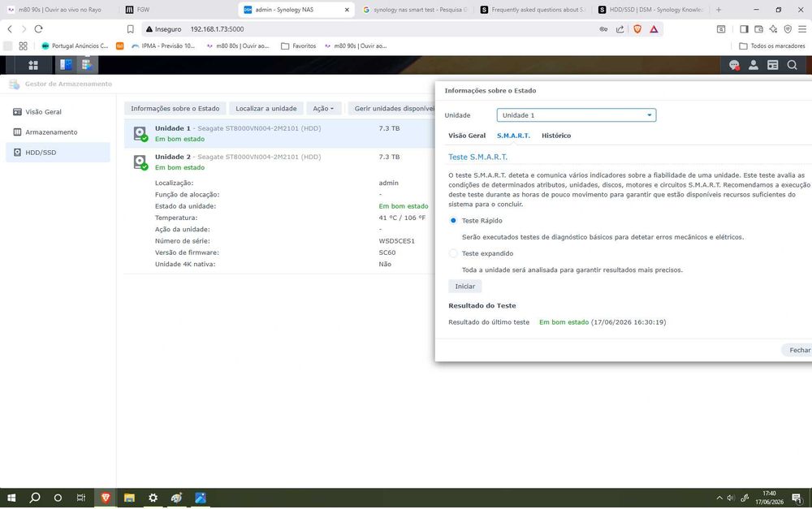Open Windows Start menu
This screenshot has width=812, height=509.
pos(11,498)
